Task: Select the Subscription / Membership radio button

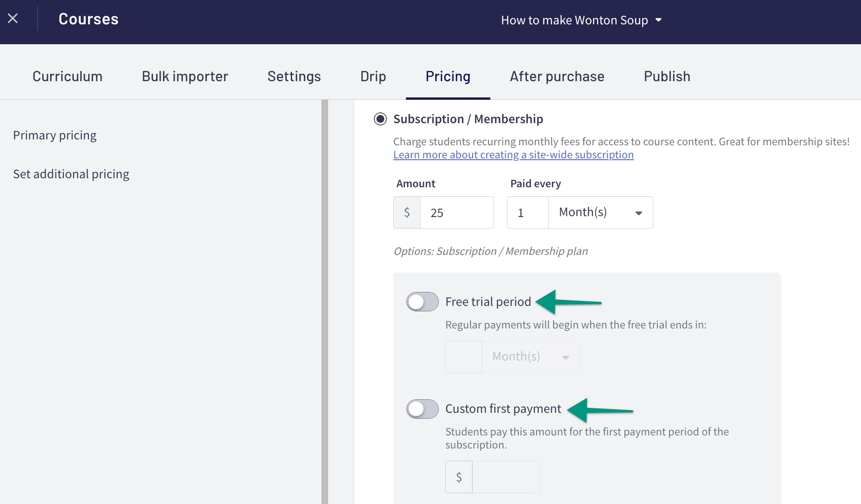Action: (x=380, y=119)
